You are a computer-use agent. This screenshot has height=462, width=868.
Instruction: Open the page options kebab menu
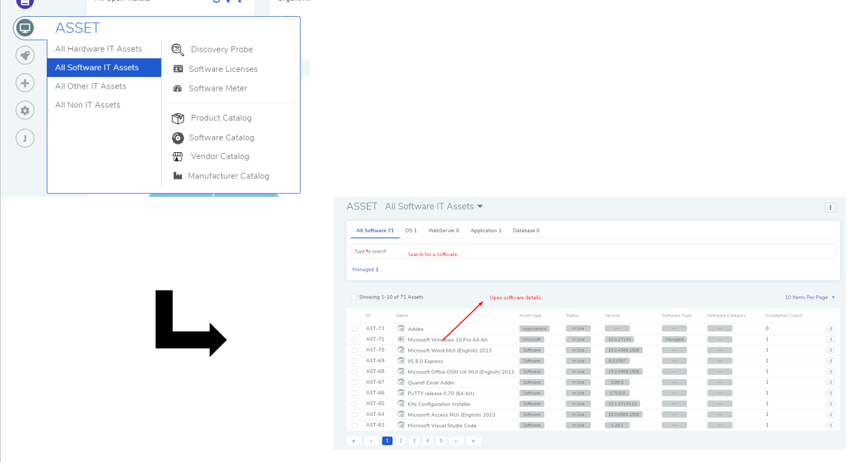click(830, 207)
